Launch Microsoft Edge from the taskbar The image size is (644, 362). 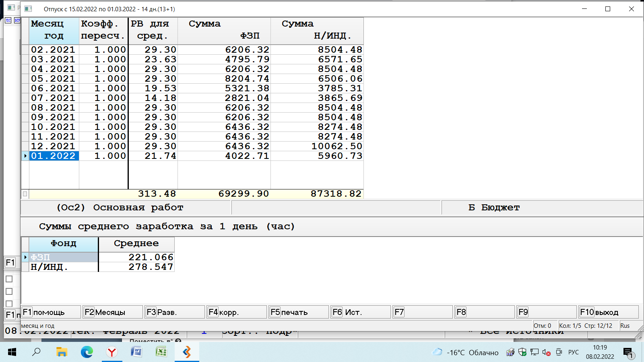coord(87,352)
